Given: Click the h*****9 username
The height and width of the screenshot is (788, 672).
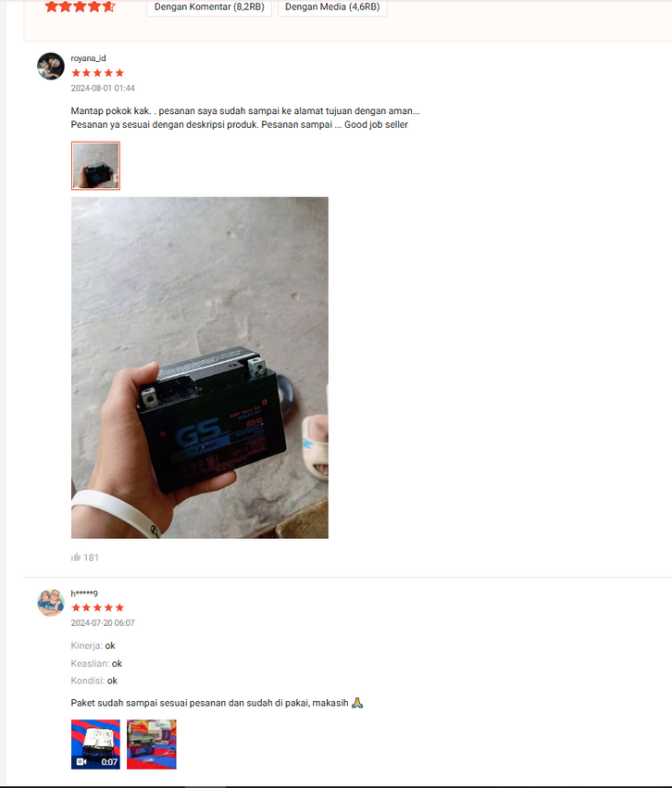Looking at the screenshot, I should click(84, 594).
